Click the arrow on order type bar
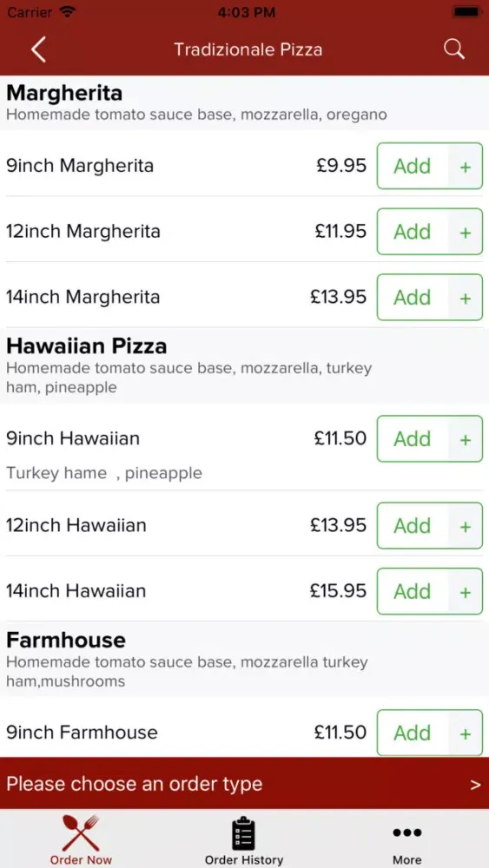 coord(475,785)
